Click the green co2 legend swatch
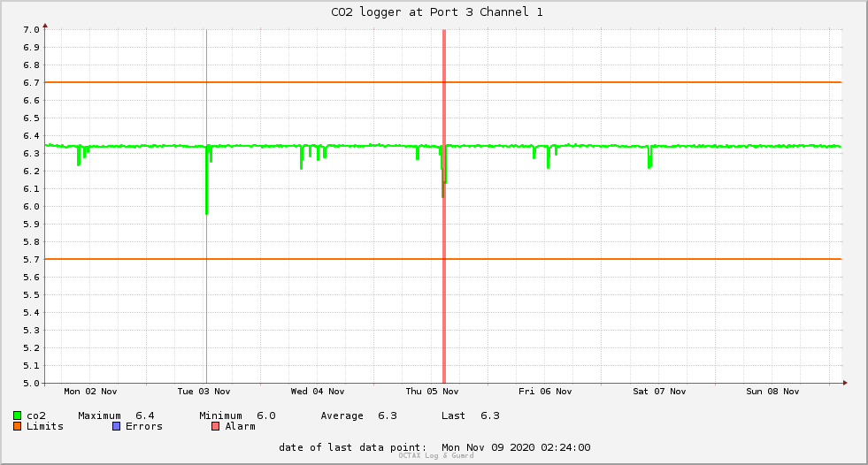 (x=17, y=415)
